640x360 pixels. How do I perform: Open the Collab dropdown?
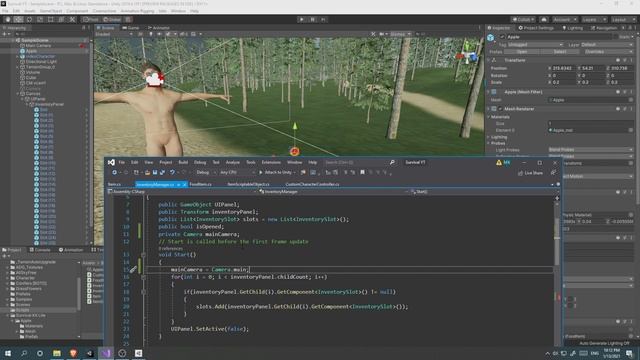click(x=523, y=19)
